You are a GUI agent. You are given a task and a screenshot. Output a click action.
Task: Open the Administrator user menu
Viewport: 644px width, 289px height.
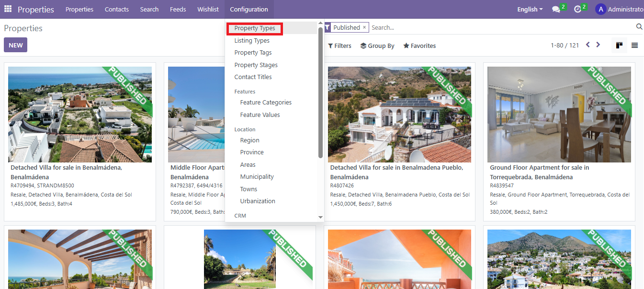[620, 9]
